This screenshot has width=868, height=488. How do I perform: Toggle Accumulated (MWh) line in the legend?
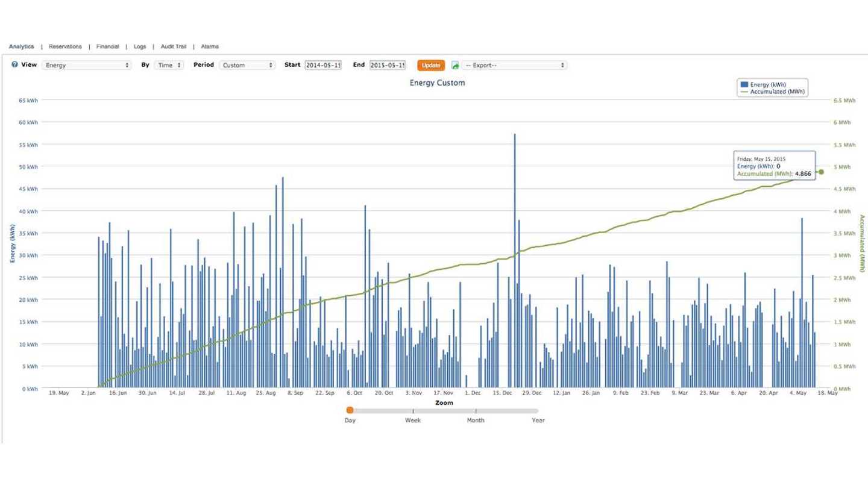tap(773, 92)
